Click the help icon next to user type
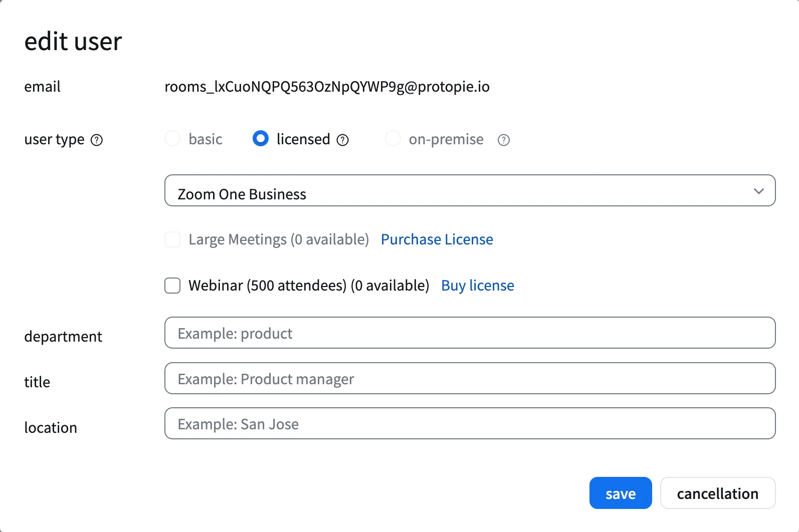799x532 pixels. pyautogui.click(x=97, y=140)
